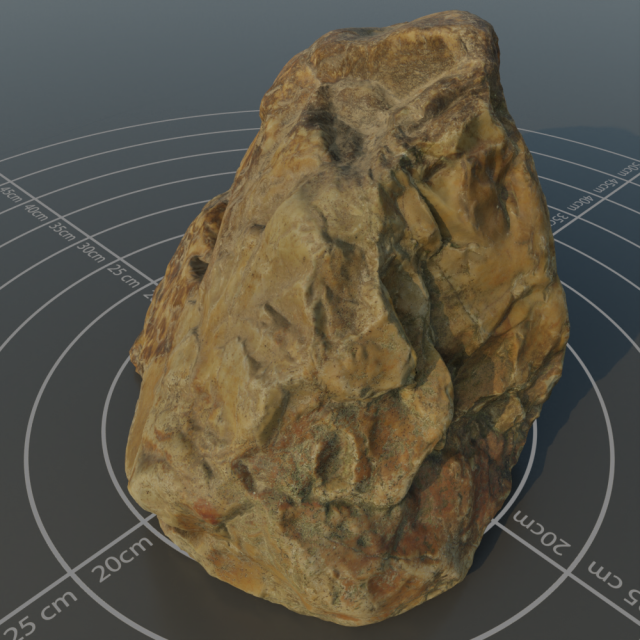Click the '50cm' grid label

click(628, 169)
